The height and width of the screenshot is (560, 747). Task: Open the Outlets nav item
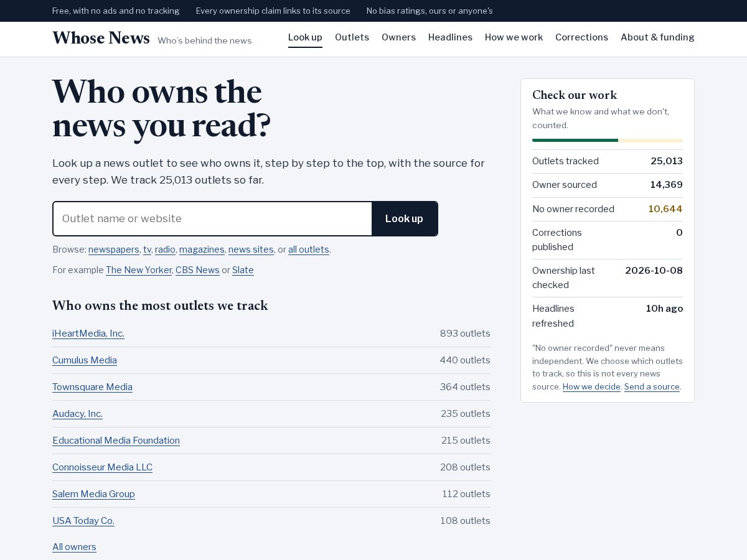point(352,37)
